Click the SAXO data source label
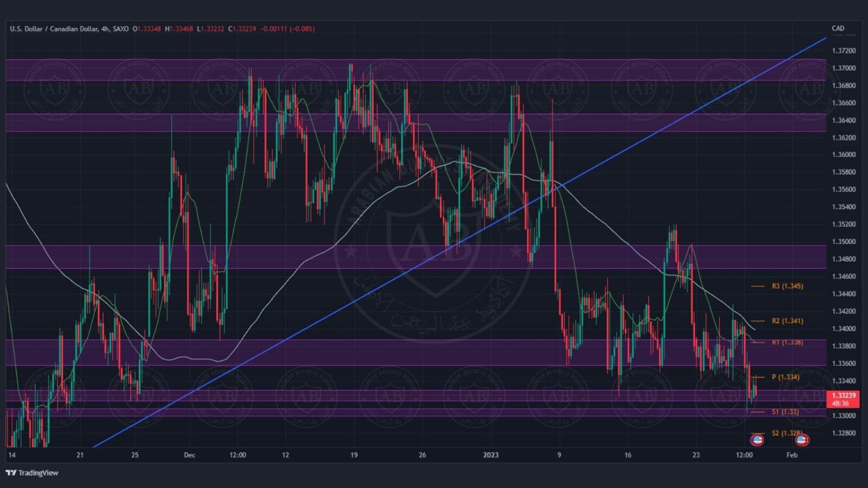The height and width of the screenshot is (488, 868). coord(120,29)
